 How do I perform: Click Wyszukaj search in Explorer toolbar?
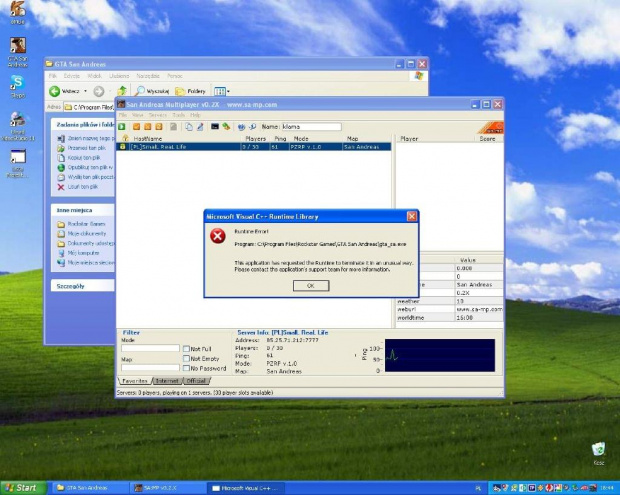click(x=152, y=91)
